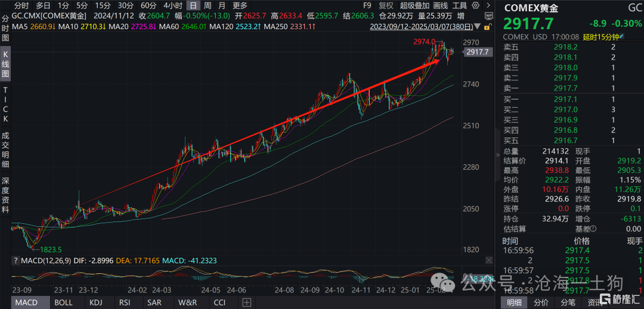This screenshot has width=644, height=309.
Task: Select the 4小时 period
Action: pyautogui.click(x=172, y=5)
